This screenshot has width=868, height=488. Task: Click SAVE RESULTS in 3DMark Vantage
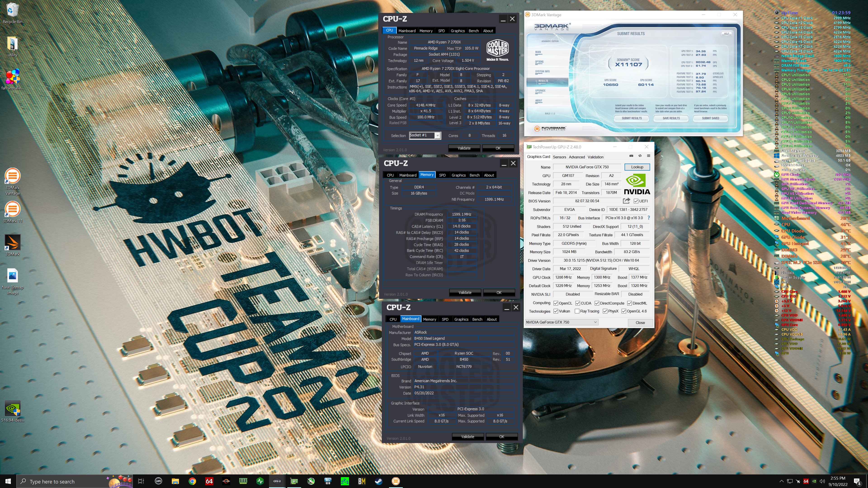(x=671, y=118)
